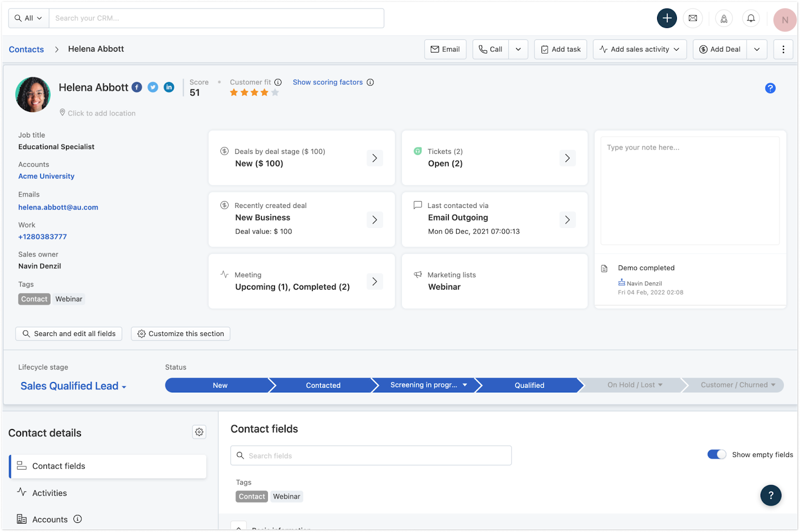Expand the Add Deal dropdown arrow
800x532 pixels.
point(757,49)
